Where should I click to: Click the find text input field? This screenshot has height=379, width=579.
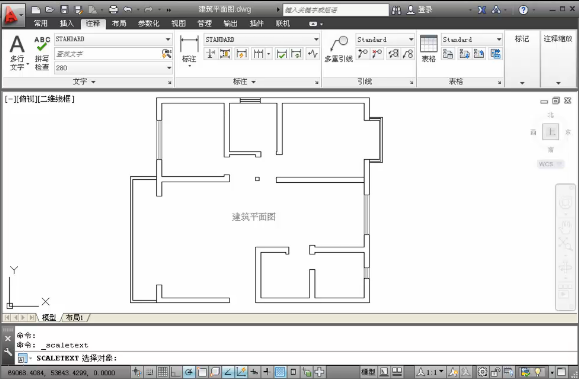107,54
